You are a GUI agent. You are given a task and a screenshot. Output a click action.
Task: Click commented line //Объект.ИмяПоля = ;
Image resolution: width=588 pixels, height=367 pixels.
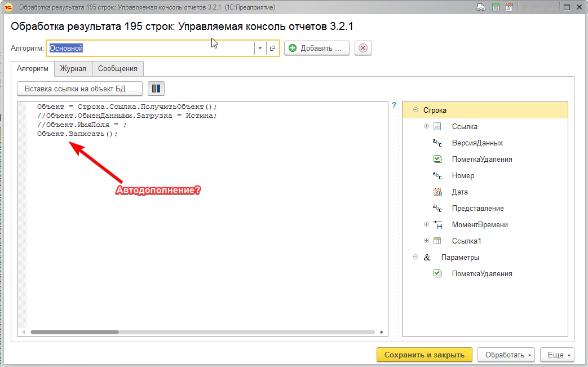click(x=82, y=125)
